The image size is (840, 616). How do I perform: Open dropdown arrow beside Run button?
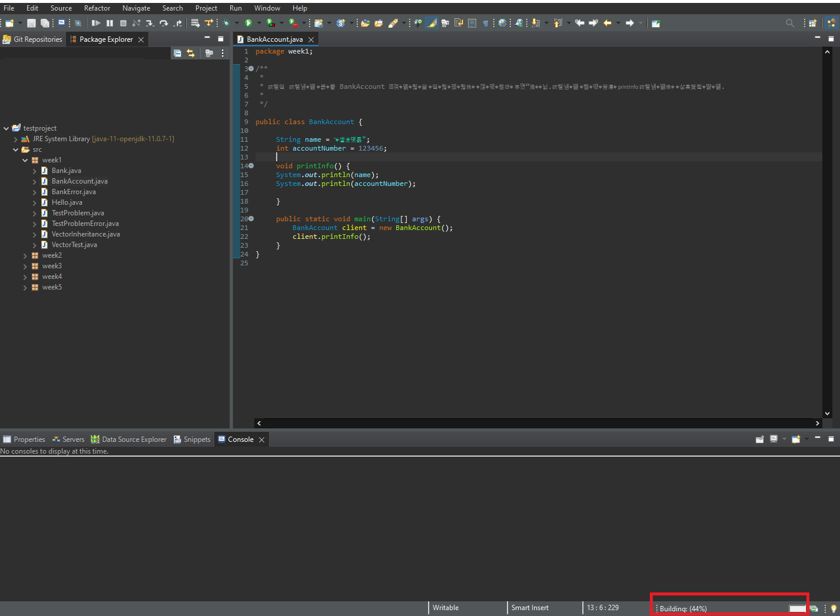(259, 23)
